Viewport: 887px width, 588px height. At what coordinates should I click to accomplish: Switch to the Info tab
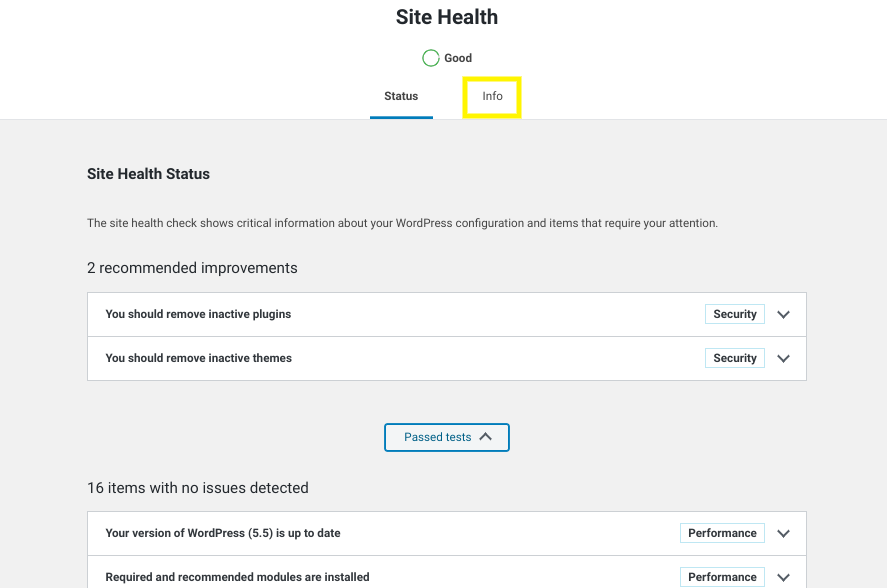tap(492, 96)
